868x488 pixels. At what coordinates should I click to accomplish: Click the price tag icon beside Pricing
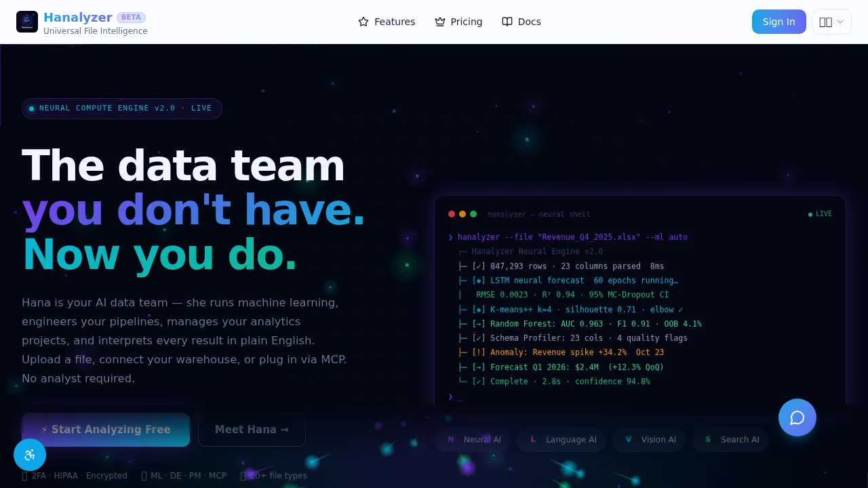(x=439, y=22)
